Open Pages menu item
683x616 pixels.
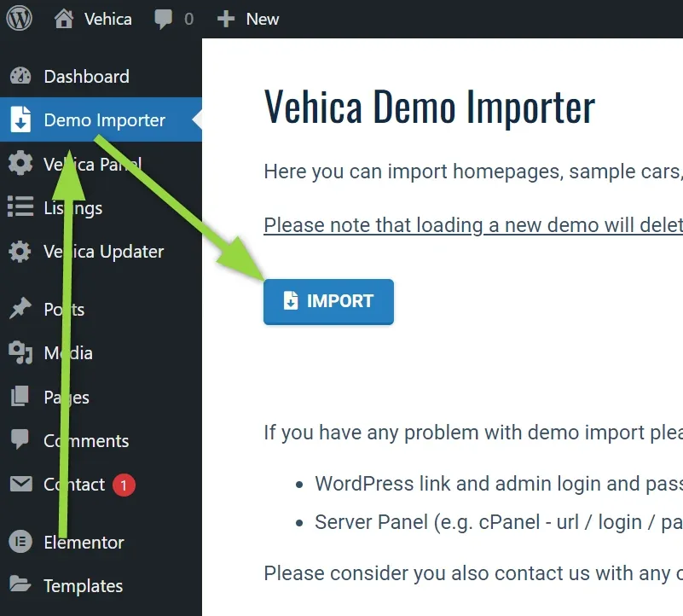67,398
